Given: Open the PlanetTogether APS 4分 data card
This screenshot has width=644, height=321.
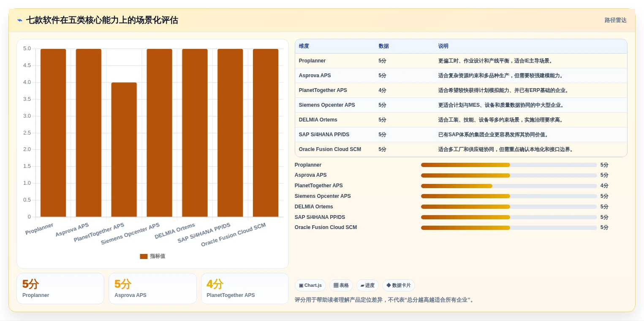Looking at the screenshot, I should (245, 289).
